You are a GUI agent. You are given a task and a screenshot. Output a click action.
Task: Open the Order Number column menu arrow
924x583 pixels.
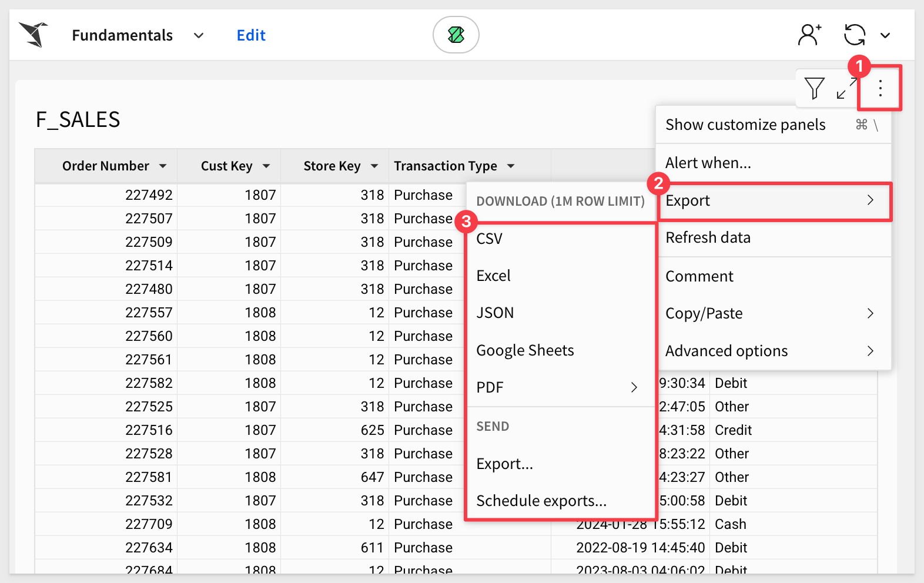click(x=163, y=166)
